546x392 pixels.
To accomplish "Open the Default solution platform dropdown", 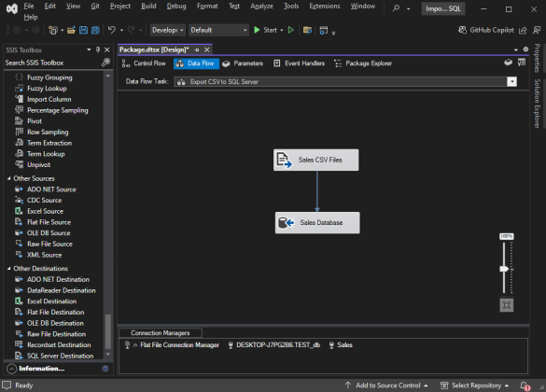I will [x=218, y=30].
